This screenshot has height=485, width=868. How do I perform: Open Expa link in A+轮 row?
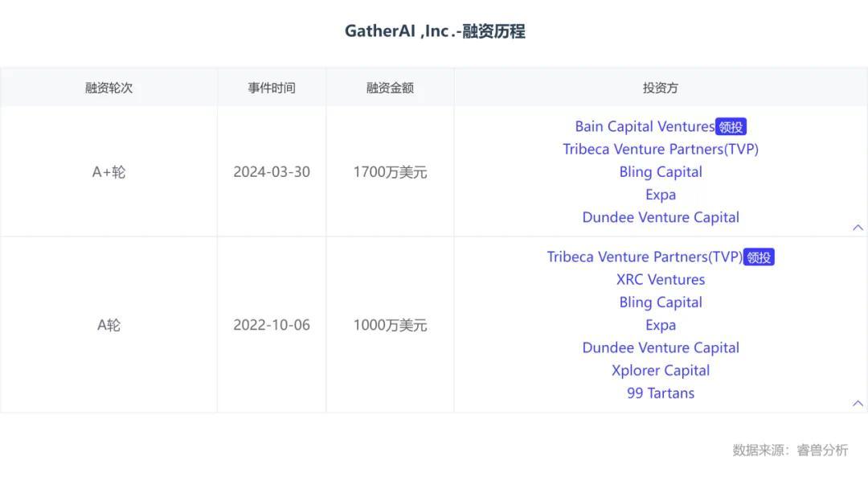pos(661,195)
